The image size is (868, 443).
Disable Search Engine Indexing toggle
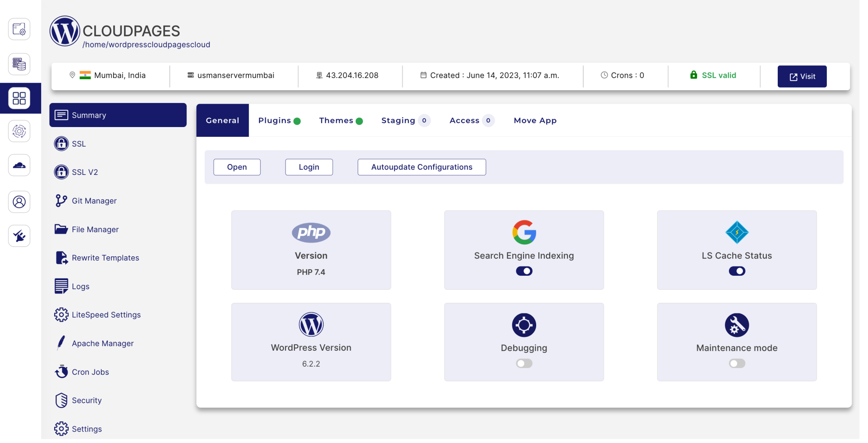click(x=524, y=271)
